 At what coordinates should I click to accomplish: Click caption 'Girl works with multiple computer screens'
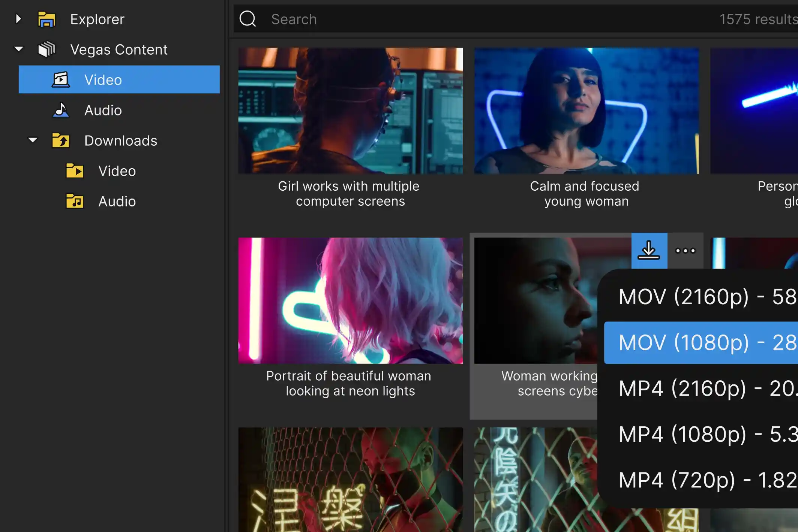(x=349, y=194)
